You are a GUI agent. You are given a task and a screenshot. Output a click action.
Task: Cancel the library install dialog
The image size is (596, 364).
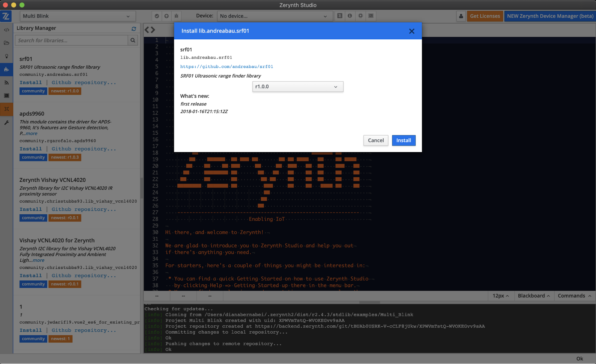coord(376,140)
